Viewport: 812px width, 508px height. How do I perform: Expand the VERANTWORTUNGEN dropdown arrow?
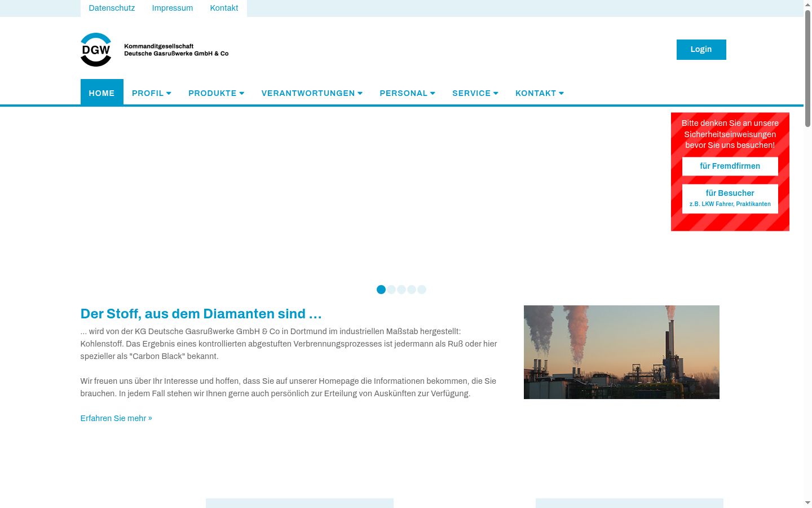tap(360, 93)
